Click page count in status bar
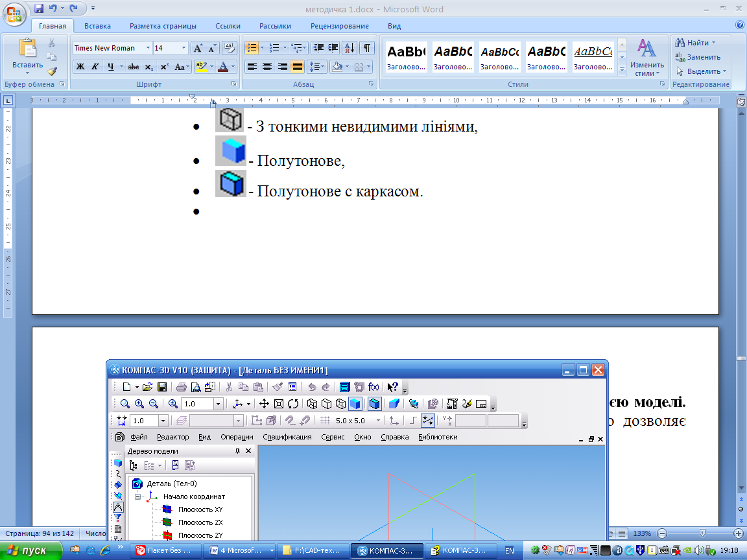Viewport: 747px width, 560px height. [x=40, y=533]
